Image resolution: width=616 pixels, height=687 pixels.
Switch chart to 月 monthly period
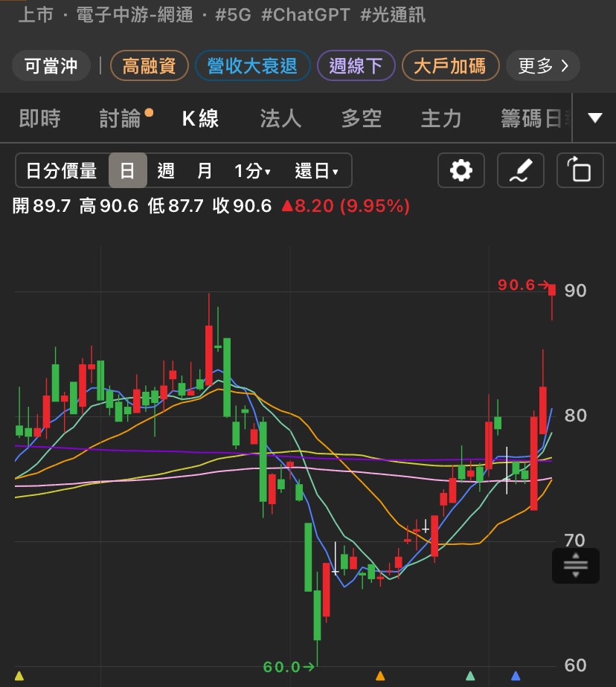tap(204, 170)
